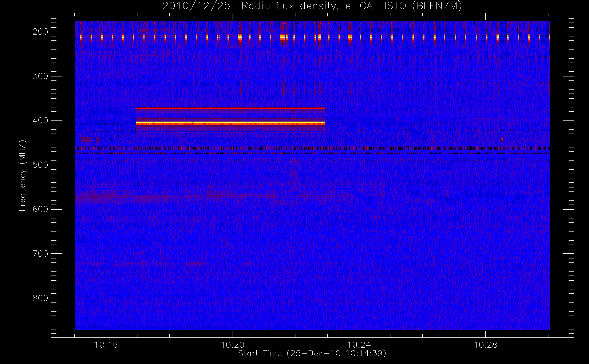Click the 200 frequency tick label
589x364 pixels.
click(40, 32)
